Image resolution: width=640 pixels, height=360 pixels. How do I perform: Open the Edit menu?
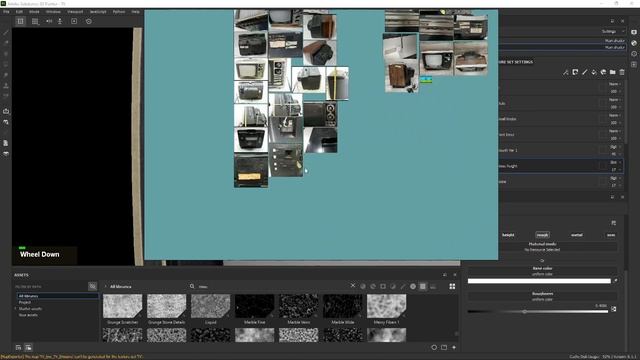[x=19, y=12]
